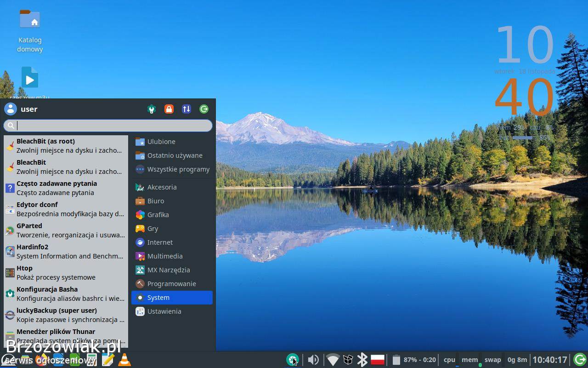This screenshot has height=368, width=588.
Task: Launch VLC from the taskbar cone icon
Action: tap(124, 360)
